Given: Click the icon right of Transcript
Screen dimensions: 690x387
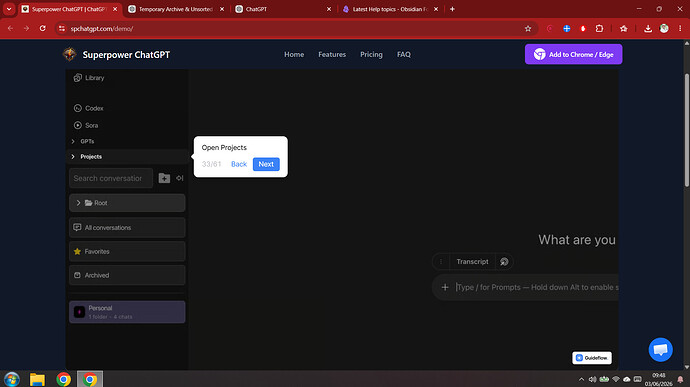Looking at the screenshot, I should click(504, 262).
